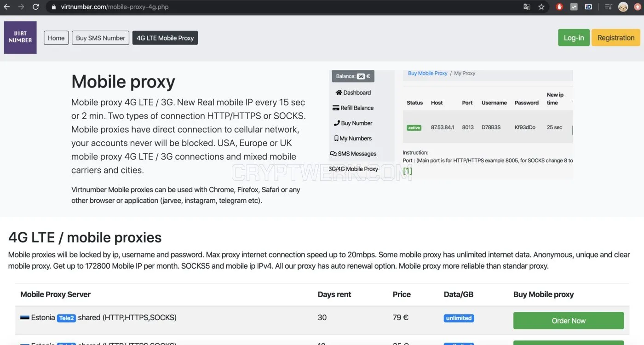This screenshot has height=345, width=644.
Task: Click Buy Number in the preview sidebar
Action: click(353, 123)
